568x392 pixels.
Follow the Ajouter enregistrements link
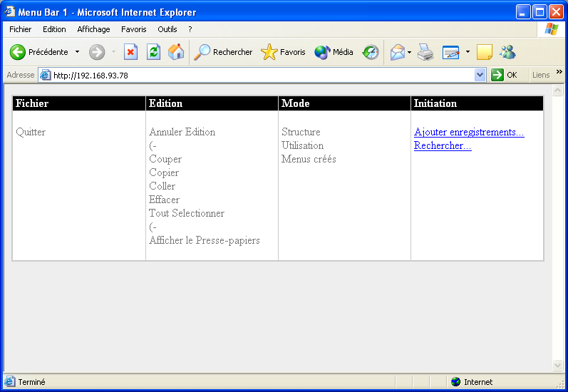click(469, 132)
